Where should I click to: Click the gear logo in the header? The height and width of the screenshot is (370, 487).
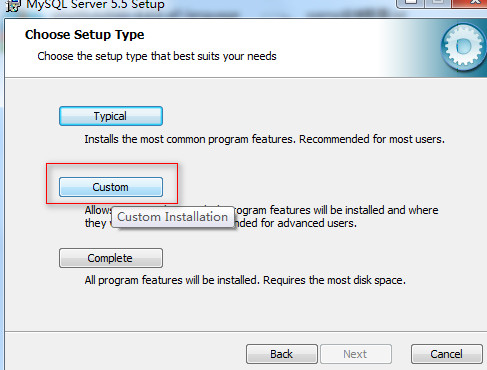[464, 47]
